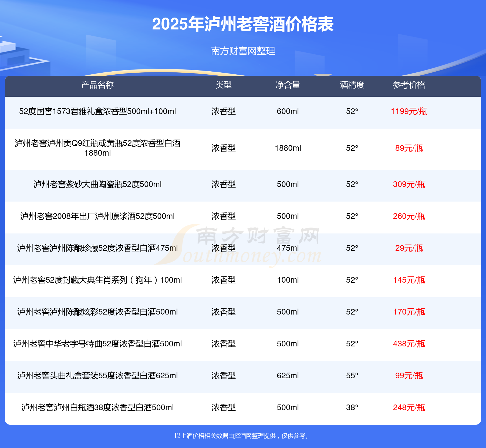Select 52° in the 89元/瓶 row
Viewport: 486px width, 448px height.
pyautogui.click(x=352, y=148)
